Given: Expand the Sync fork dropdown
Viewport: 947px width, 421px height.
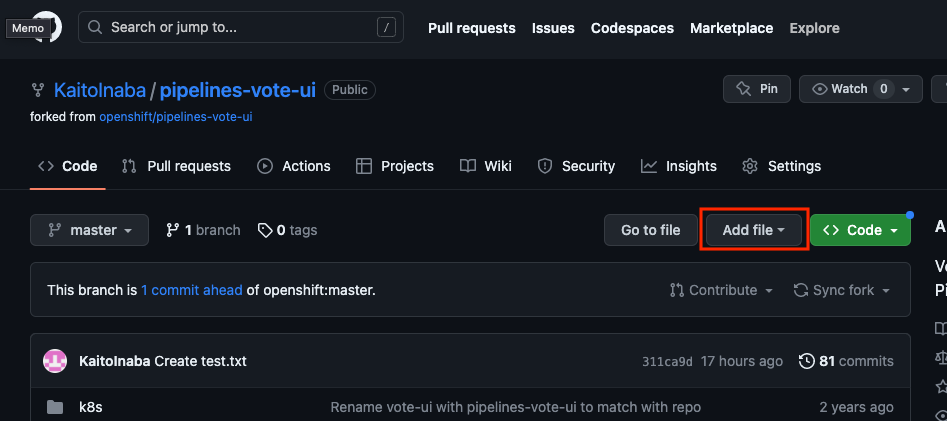Looking at the screenshot, I should click(842, 291).
